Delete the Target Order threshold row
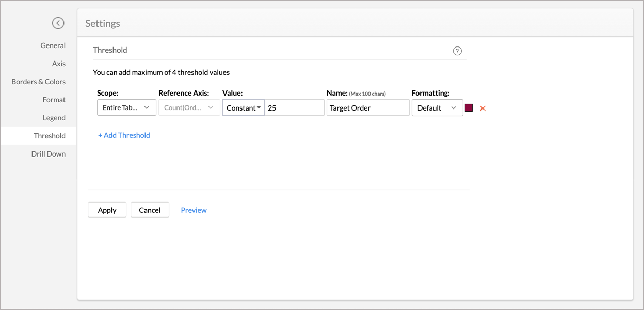 click(x=483, y=109)
